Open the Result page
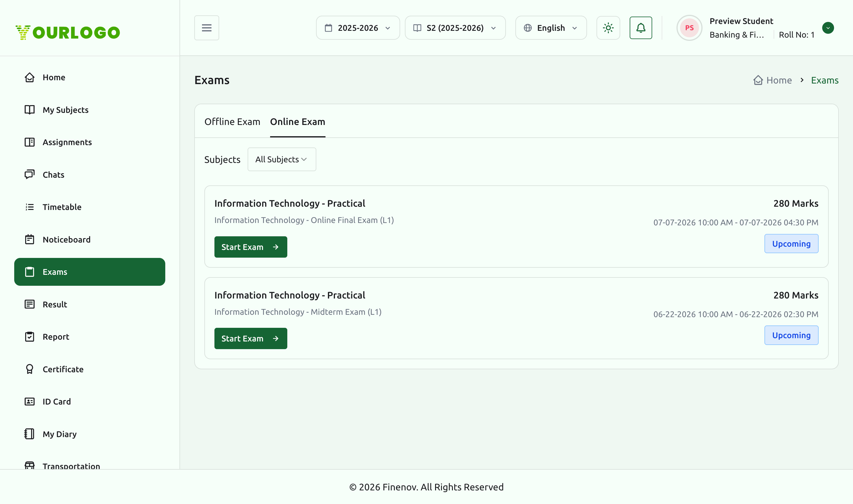Screen dimensions: 853x504 90,304
